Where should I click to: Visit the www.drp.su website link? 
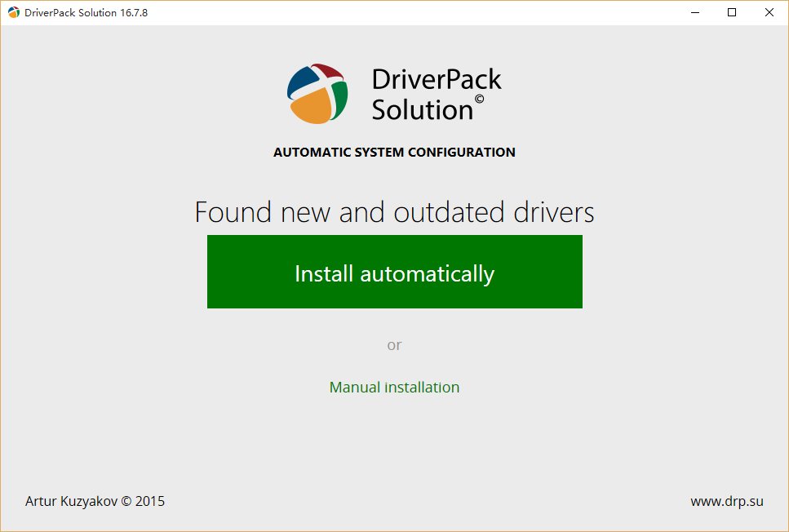pyautogui.click(x=726, y=501)
